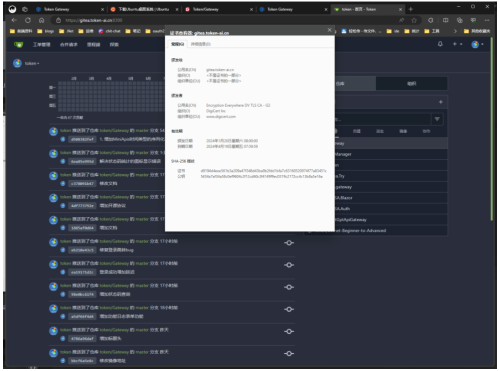
Task: Open the browser settings and more menu
Action: coord(487,20)
